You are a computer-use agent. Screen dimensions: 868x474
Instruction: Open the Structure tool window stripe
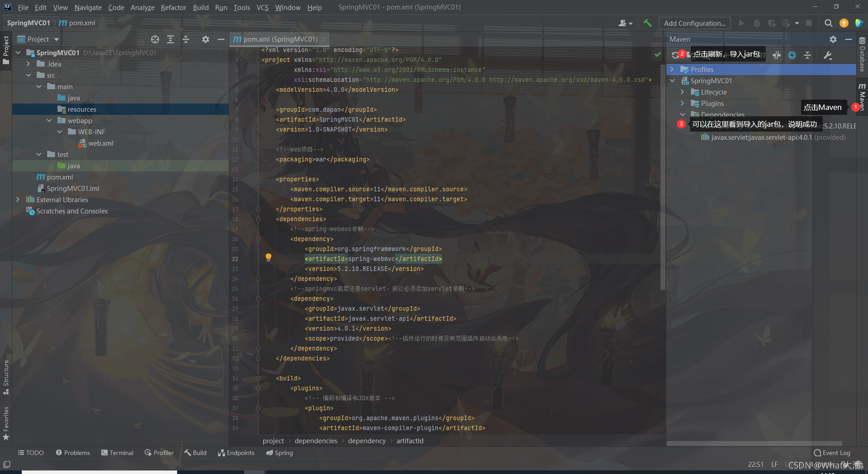6,377
